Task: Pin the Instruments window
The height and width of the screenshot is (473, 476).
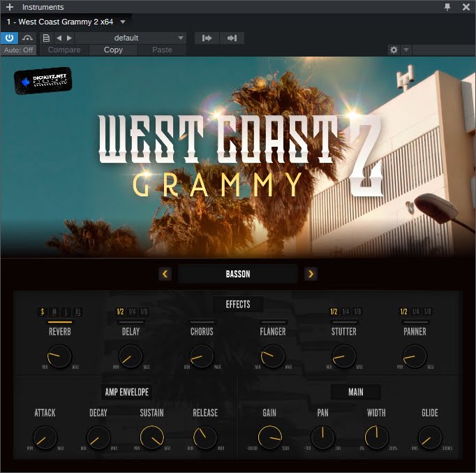Action: coord(447,7)
